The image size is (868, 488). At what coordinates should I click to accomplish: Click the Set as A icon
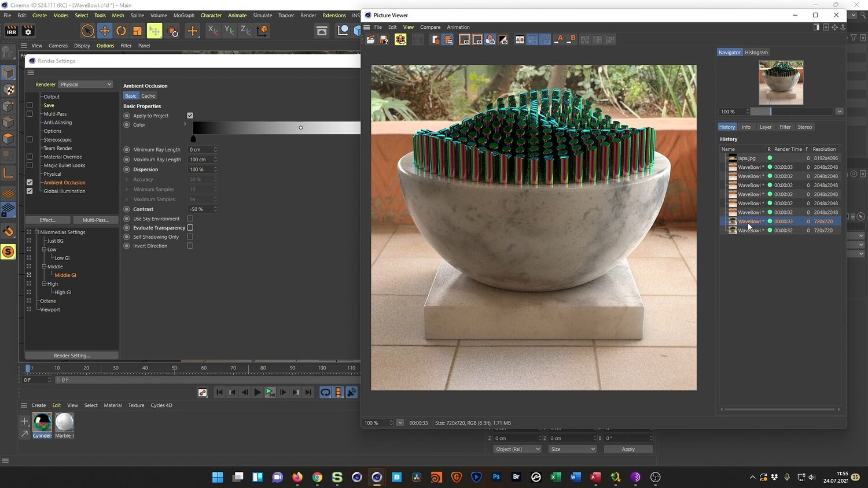click(x=558, y=39)
